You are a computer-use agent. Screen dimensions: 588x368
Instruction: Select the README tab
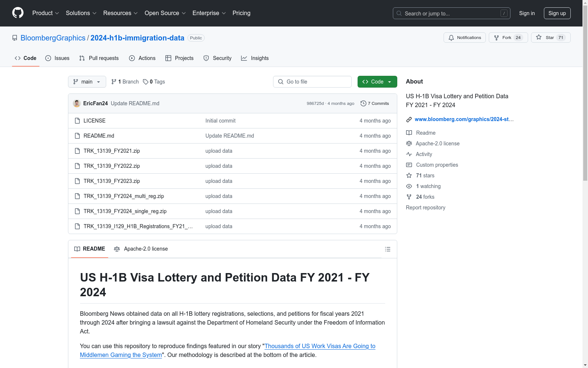90,249
